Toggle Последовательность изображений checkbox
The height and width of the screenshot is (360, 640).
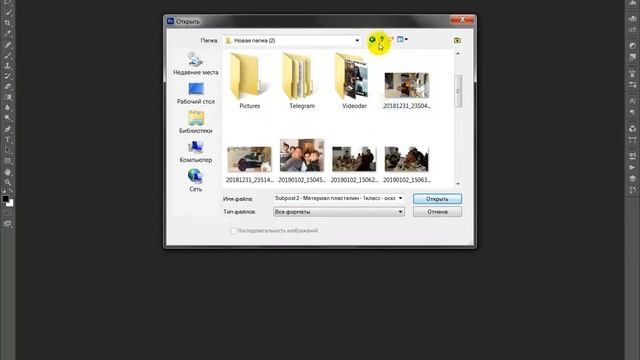(x=233, y=231)
